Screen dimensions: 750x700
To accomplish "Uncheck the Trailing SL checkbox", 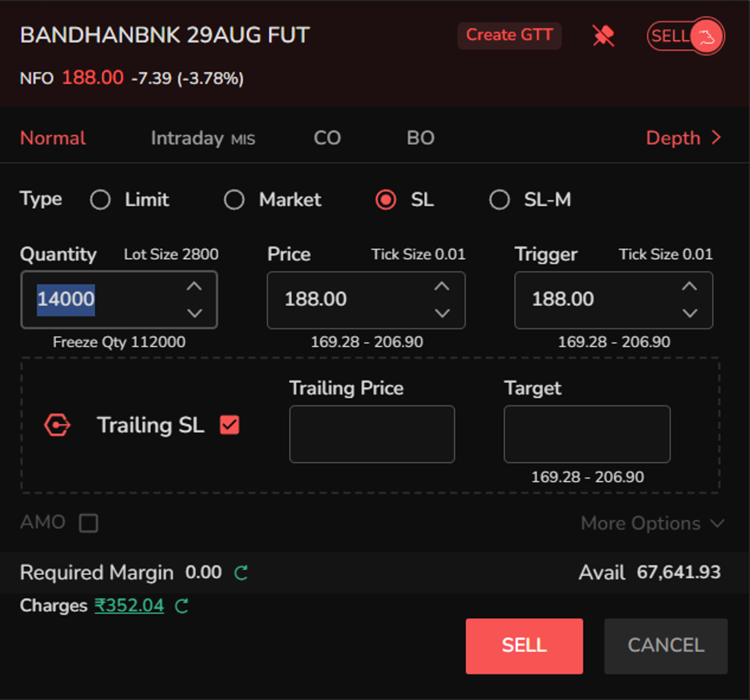I will pos(229,425).
